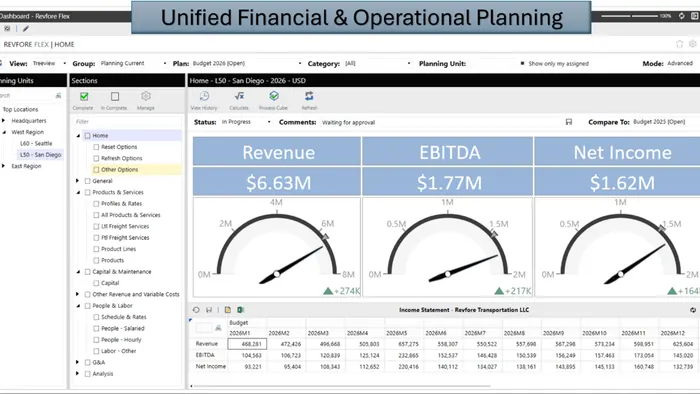Check the Capital checkbox
700x394 pixels.
(x=96, y=283)
